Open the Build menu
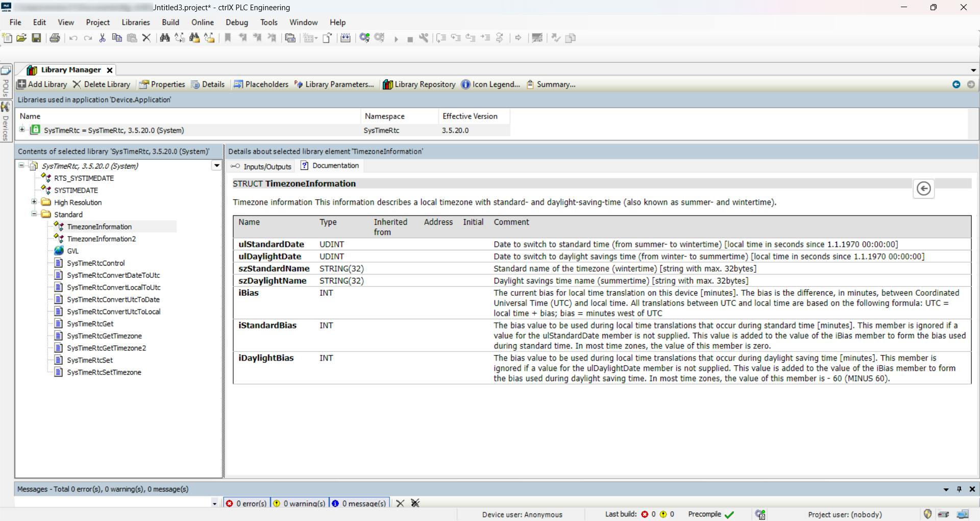Viewport: 980px width, 521px height. pos(170,22)
